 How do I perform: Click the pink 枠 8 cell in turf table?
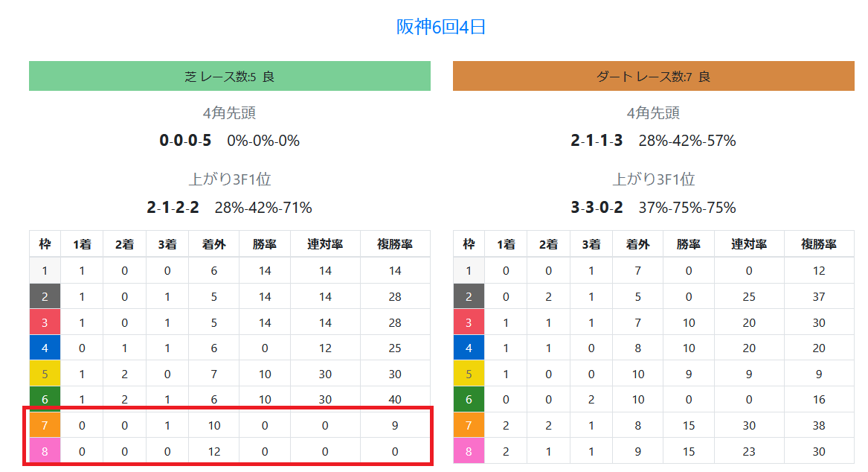pyautogui.click(x=45, y=451)
